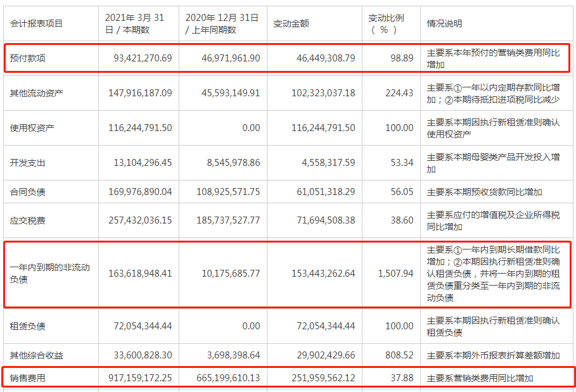Click the 224.43 change percentage cell
Viewport: 576px width, 392px height.
399,93
